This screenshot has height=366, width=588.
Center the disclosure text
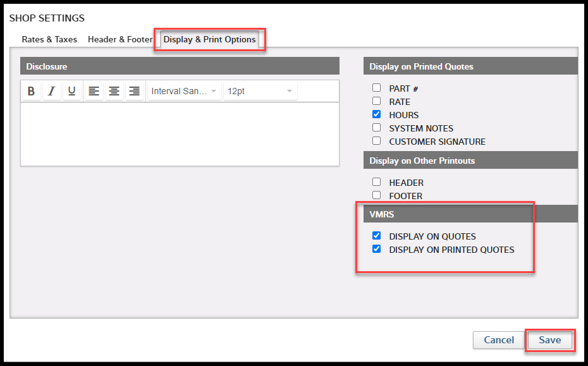tap(114, 90)
